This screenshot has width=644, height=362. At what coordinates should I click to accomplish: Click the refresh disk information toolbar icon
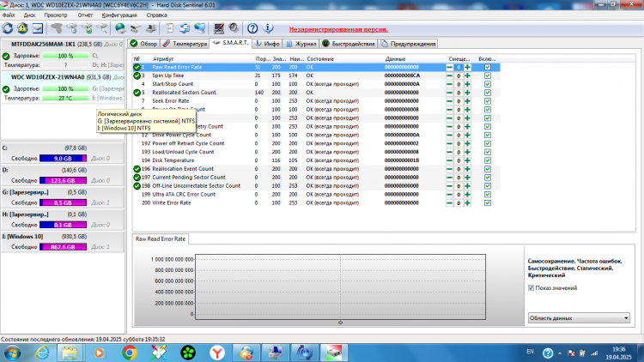8,28
